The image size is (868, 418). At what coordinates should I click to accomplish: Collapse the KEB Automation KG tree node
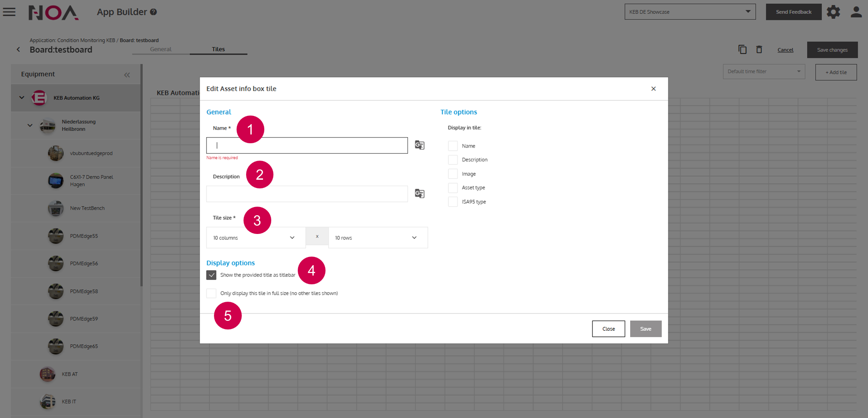point(22,98)
